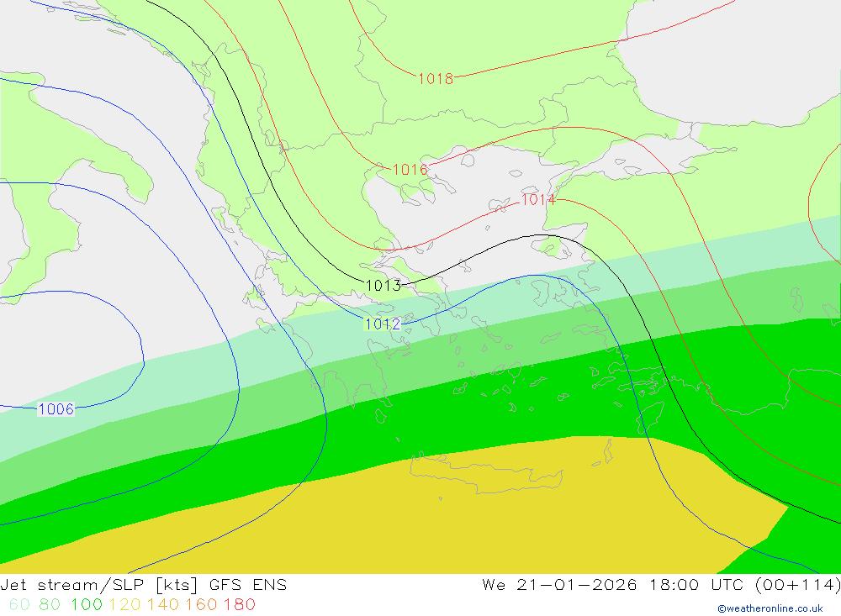841x616 pixels.
Task: Click the 1006 isobar label
Action: tap(56, 409)
